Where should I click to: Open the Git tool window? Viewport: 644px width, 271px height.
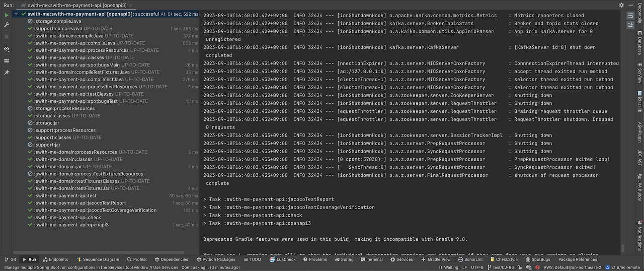click(x=10, y=259)
